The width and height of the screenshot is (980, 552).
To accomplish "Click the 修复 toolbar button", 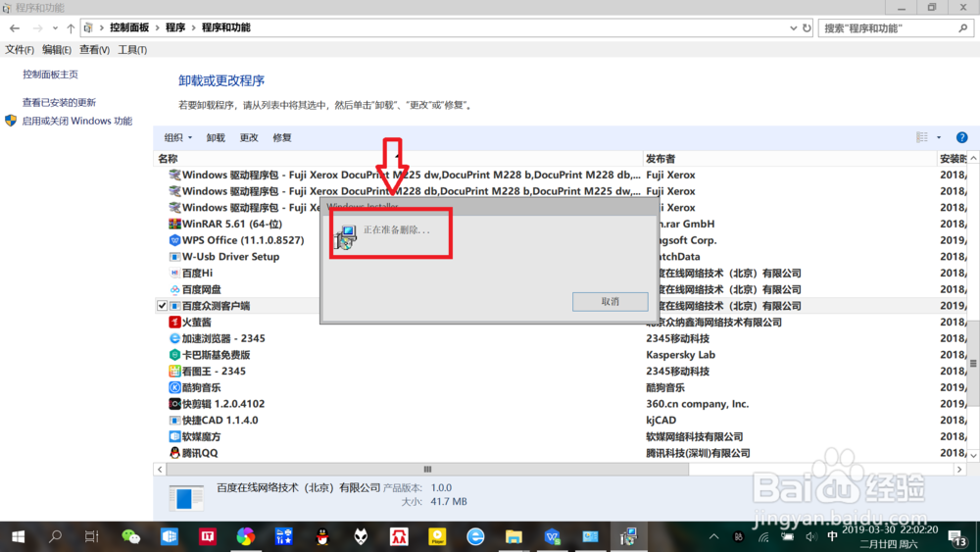I will tap(282, 137).
